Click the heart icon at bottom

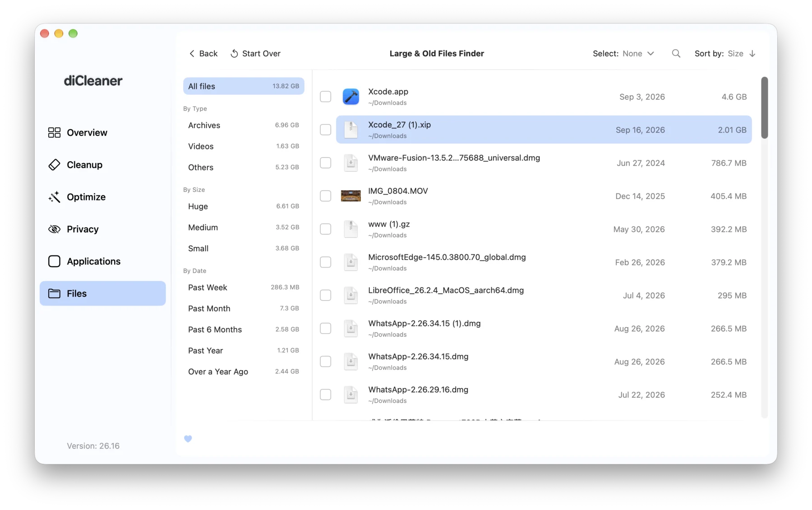(x=188, y=439)
